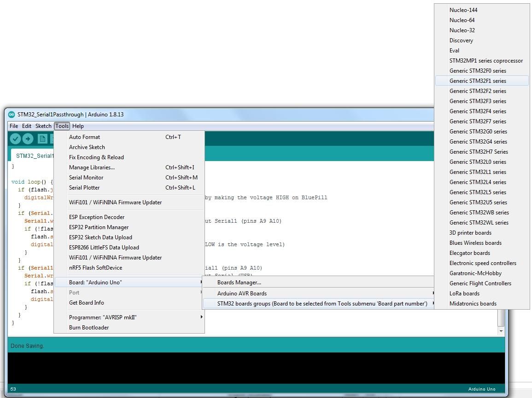Screen dimensions: 532x398
Task: Create a new sketch via the toolbar icon
Action: 42,138
